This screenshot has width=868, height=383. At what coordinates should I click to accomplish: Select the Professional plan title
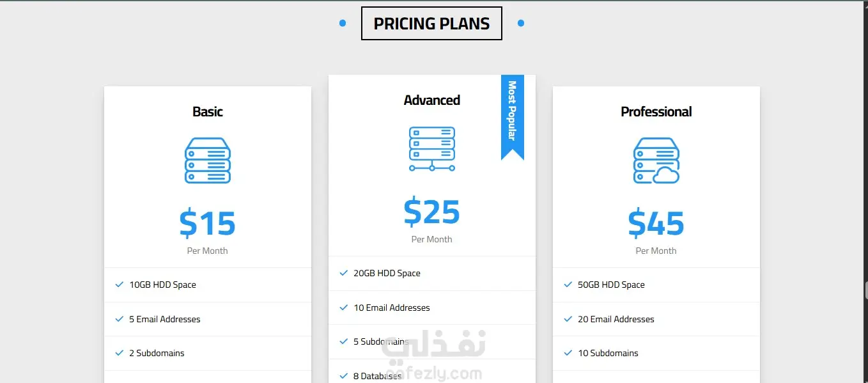656,112
